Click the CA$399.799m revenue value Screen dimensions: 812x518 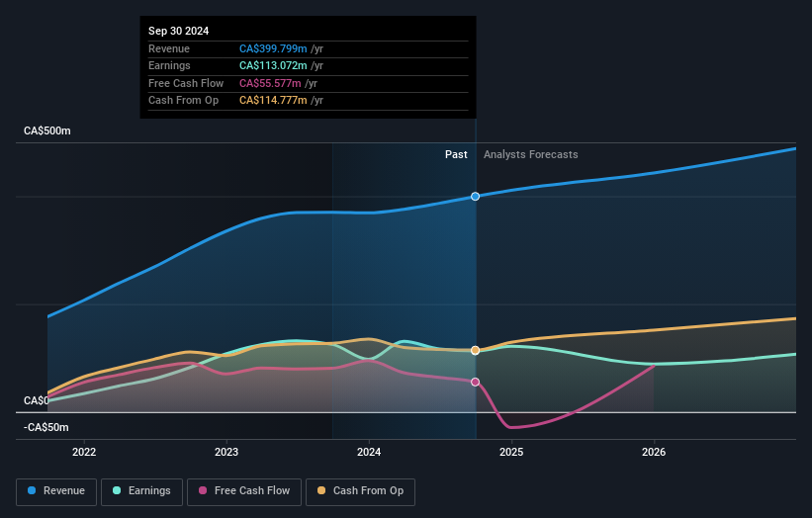[273, 48]
